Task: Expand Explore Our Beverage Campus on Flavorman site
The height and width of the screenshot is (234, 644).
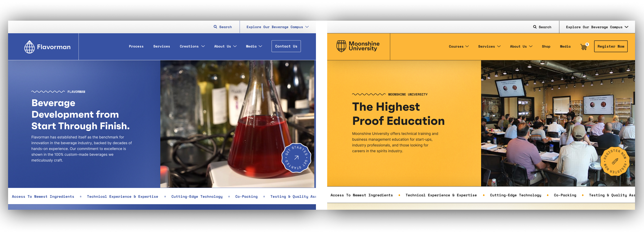Action: click(x=278, y=27)
